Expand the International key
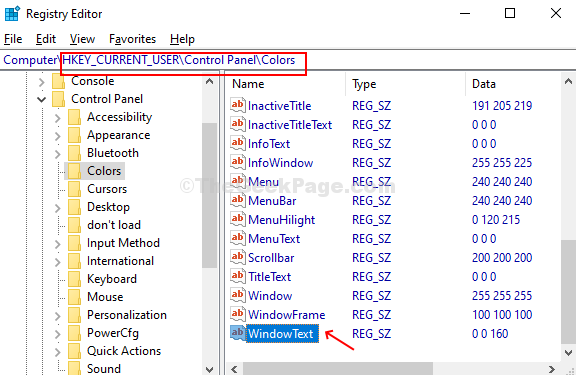This screenshot has width=576, height=375. click(x=57, y=262)
